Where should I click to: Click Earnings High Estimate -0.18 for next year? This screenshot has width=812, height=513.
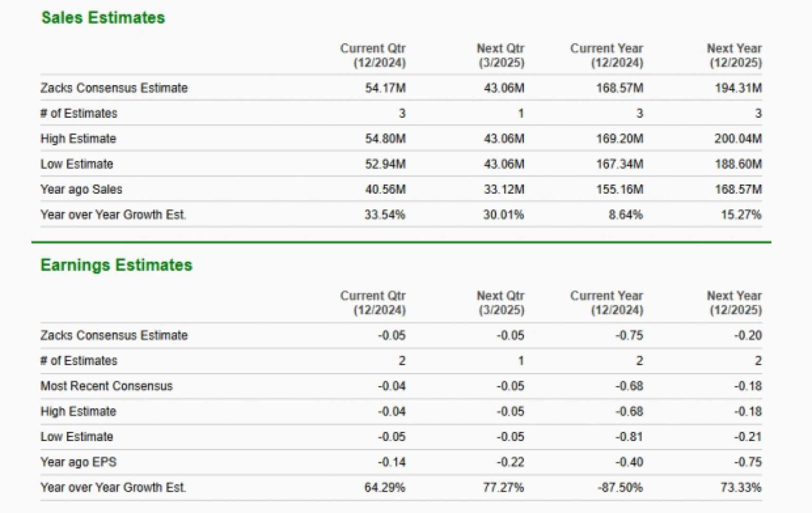(x=748, y=411)
